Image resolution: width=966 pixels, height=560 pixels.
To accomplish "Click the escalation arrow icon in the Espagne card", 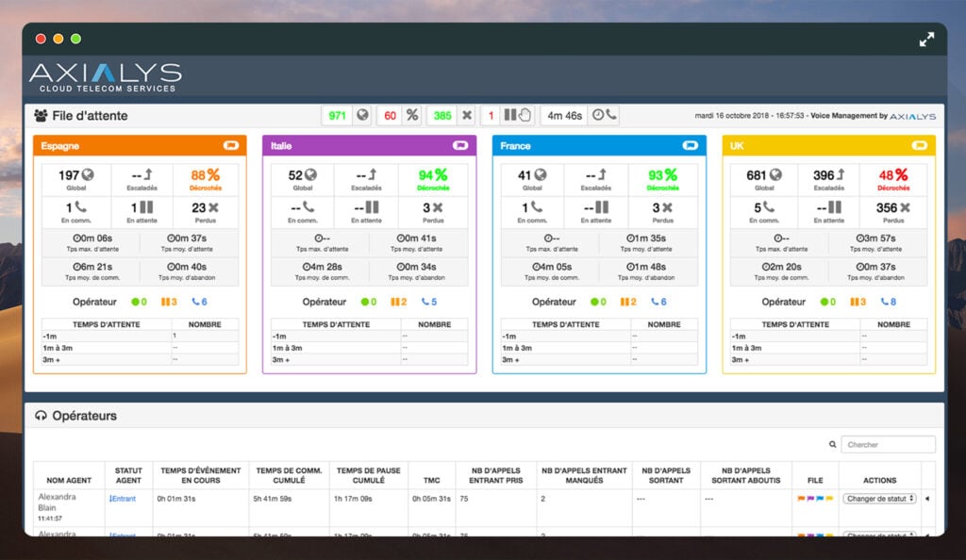I will point(148,174).
